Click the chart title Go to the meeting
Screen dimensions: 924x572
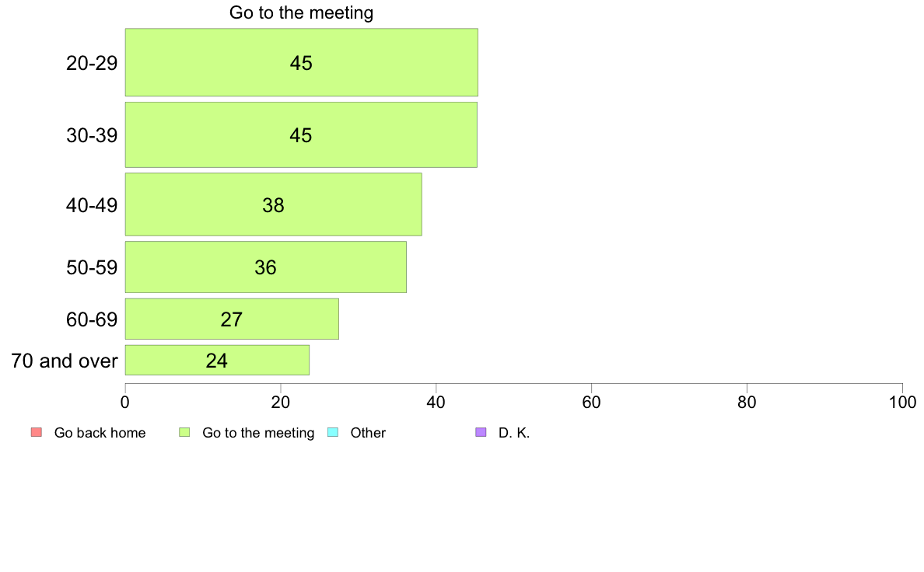click(x=301, y=12)
